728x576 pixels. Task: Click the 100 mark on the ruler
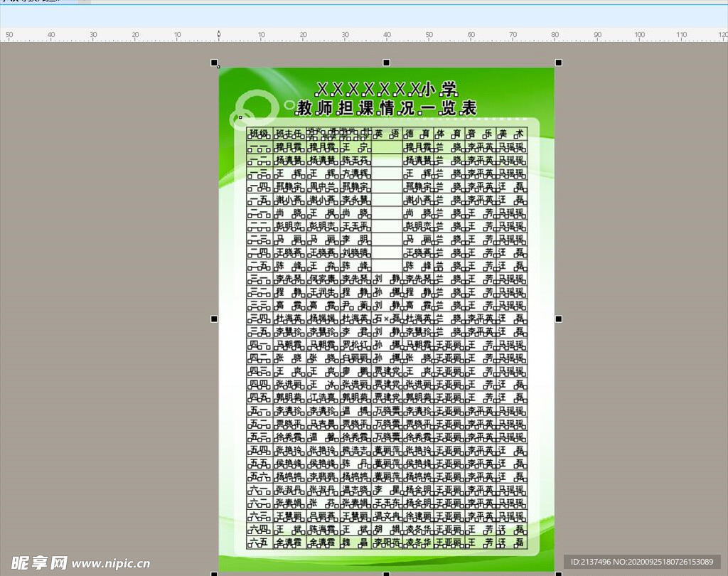[640, 35]
